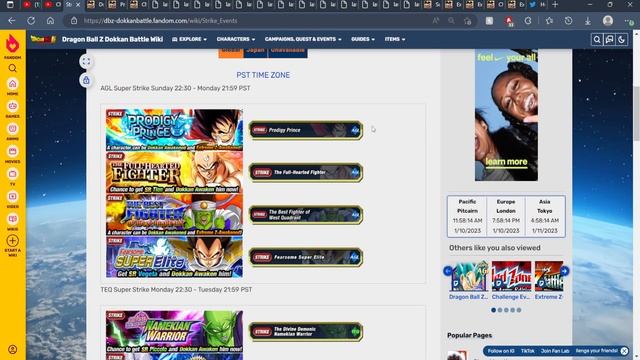Image resolution: width=640 pixels, height=360 pixels.
Task: Go back with the browser back arrow
Action: click(11, 20)
